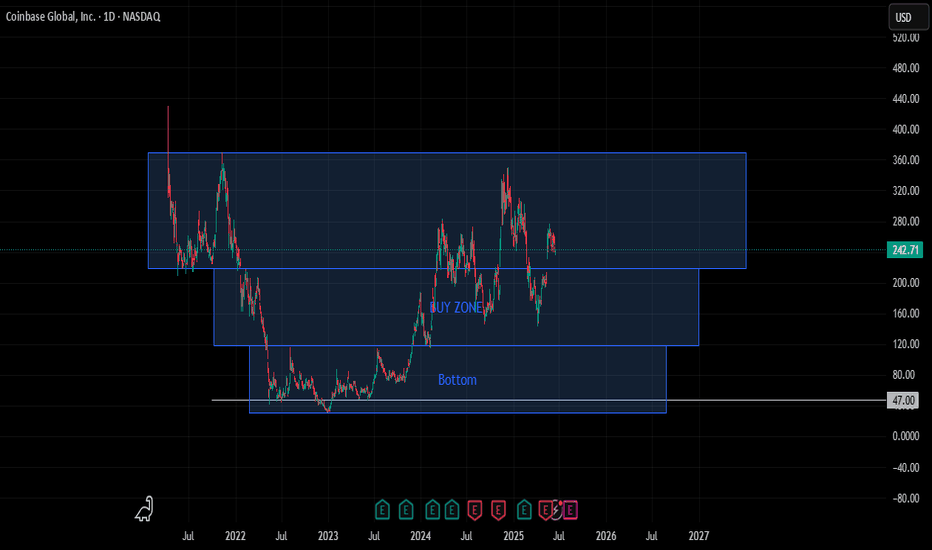Click the −80.00 price axis label
Viewport: 932px width, 550px height.
click(x=905, y=498)
